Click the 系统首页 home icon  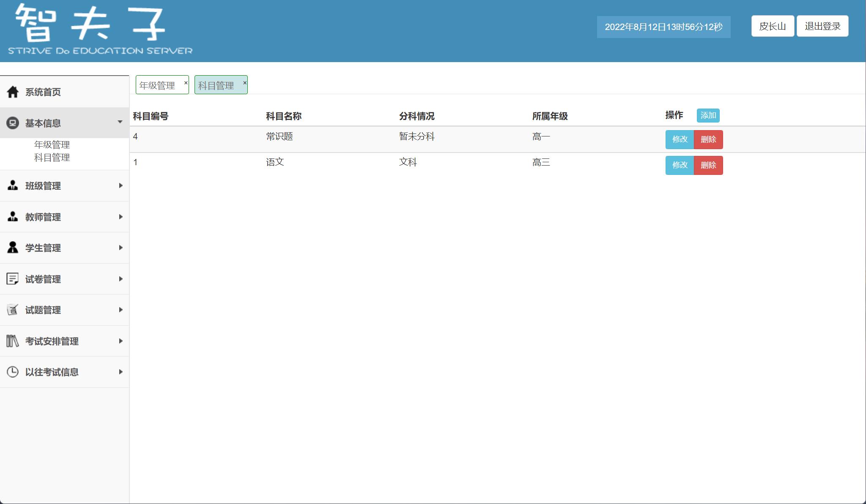pyautogui.click(x=12, y=92)
